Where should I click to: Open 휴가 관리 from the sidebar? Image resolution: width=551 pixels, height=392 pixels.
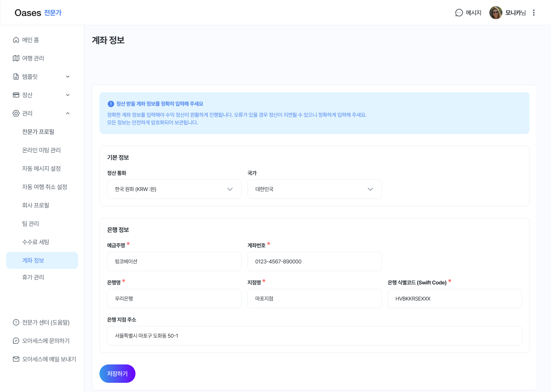click(x=33, y=277)
